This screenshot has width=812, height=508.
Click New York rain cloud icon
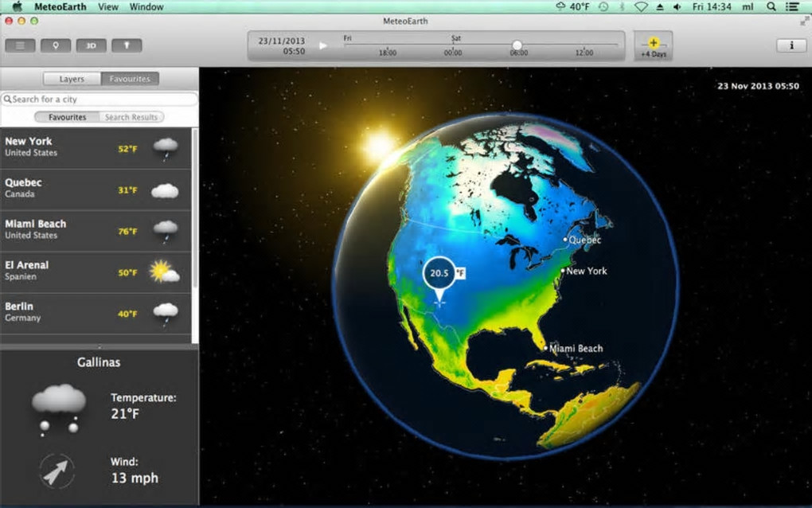tap(166, 149)
